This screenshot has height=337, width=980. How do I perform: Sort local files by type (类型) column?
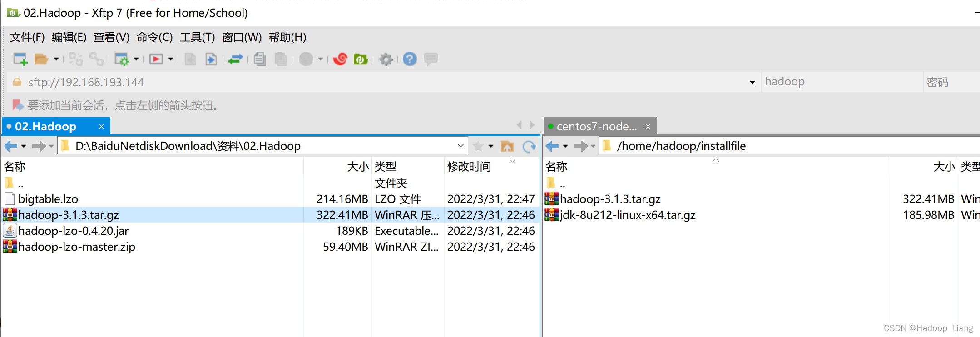(408, 167)
